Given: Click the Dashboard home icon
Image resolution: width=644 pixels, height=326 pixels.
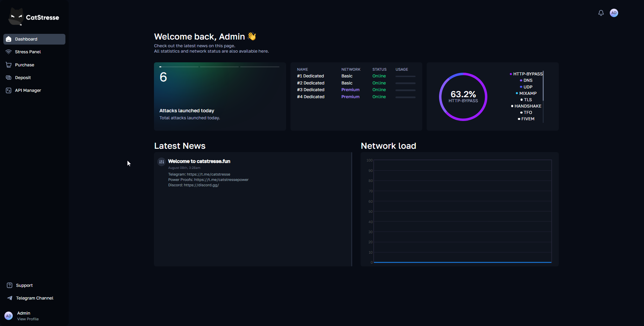Looking at the screenshot, I should 9,39.
